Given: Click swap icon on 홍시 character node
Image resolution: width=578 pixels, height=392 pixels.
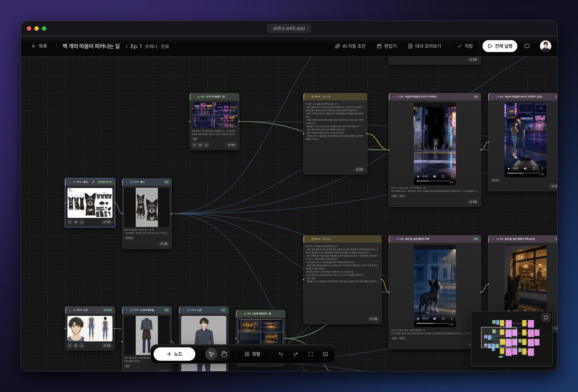Looking at the screenshot, I should [x=70, y=222].
